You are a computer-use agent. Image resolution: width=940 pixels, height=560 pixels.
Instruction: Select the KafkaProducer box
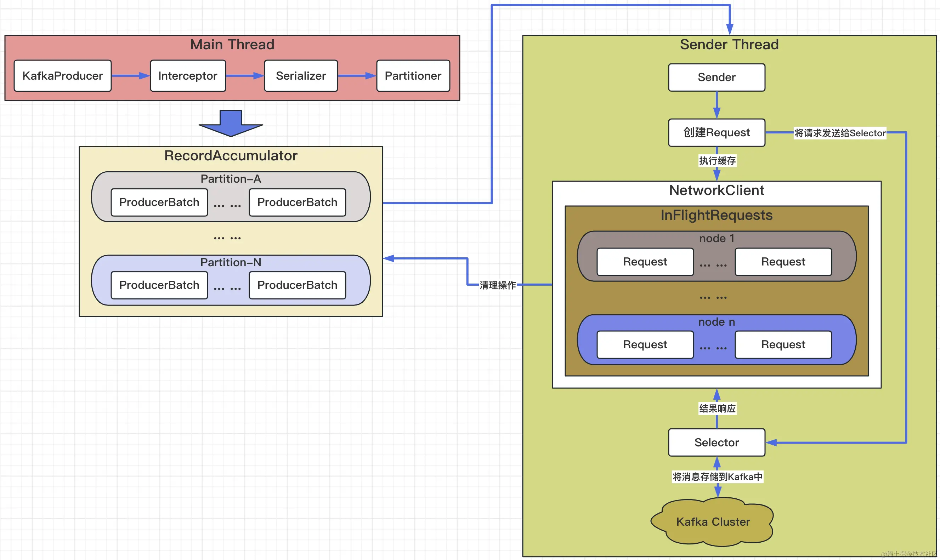[63, 76]
